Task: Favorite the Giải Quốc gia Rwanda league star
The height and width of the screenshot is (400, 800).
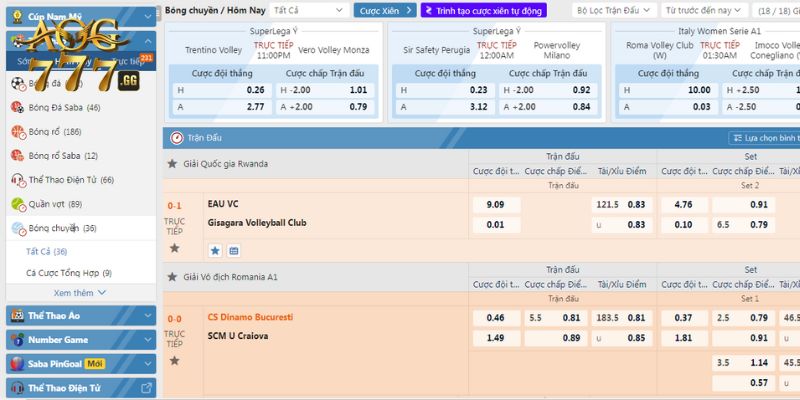Action: click(x=172, y=164)
